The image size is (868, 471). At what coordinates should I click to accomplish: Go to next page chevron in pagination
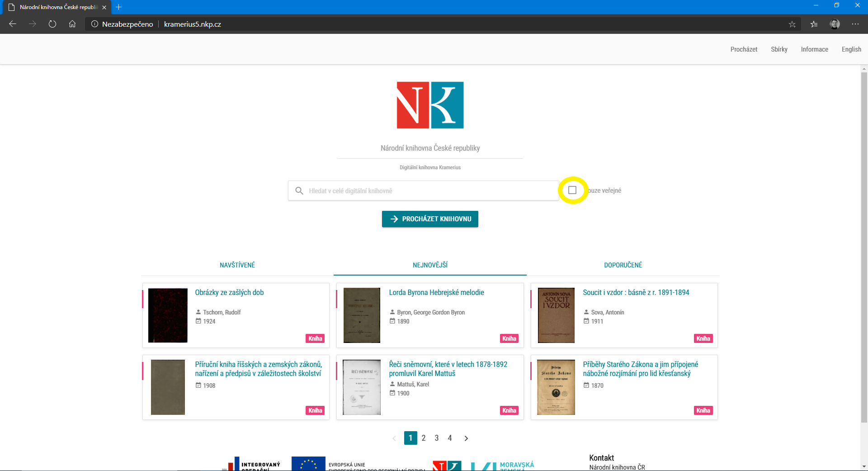point(466,438)
